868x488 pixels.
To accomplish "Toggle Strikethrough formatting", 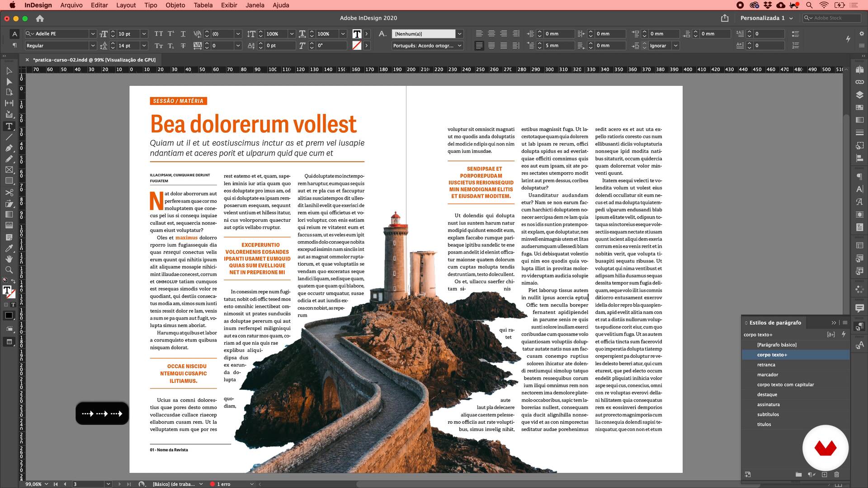I will click(183, 46).
